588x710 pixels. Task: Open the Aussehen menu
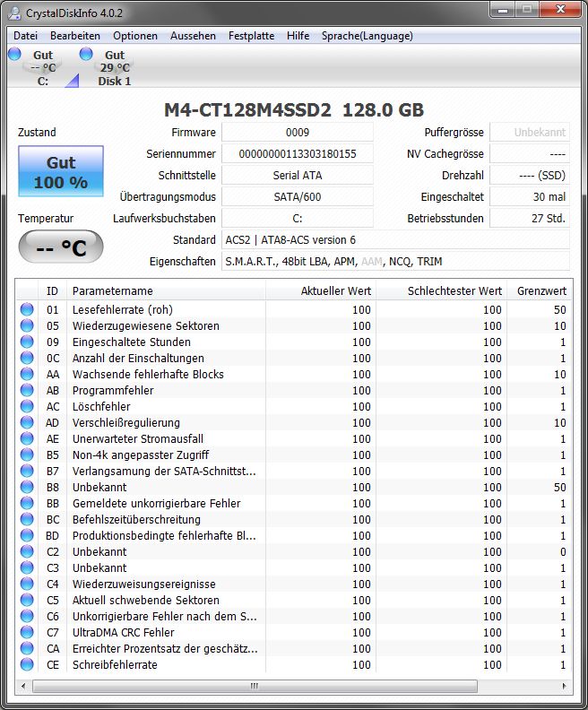(193, 36)
